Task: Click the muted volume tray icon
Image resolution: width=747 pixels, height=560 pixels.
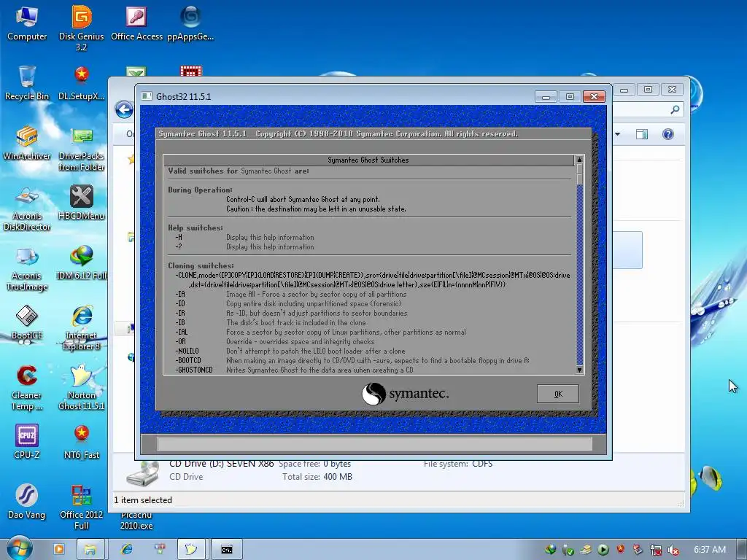Action: pyautogui.click(x=673, y=550)
